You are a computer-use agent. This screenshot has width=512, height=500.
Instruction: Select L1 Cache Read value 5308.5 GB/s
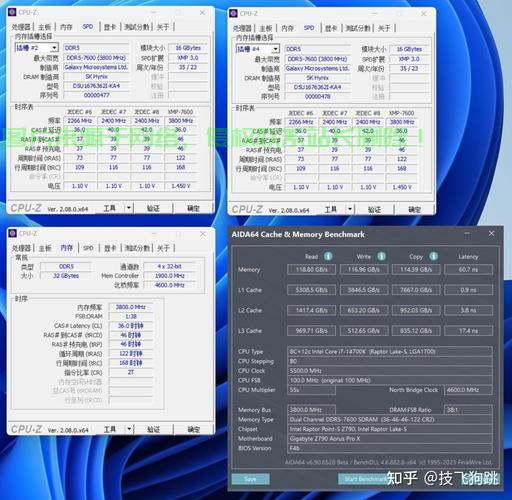(311, 290)
